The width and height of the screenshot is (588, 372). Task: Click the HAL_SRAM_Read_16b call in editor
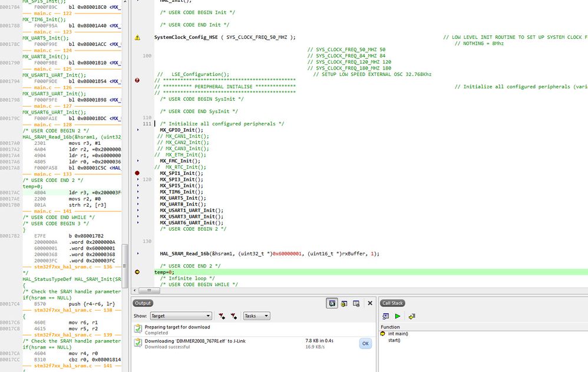[x=270, y=254]
